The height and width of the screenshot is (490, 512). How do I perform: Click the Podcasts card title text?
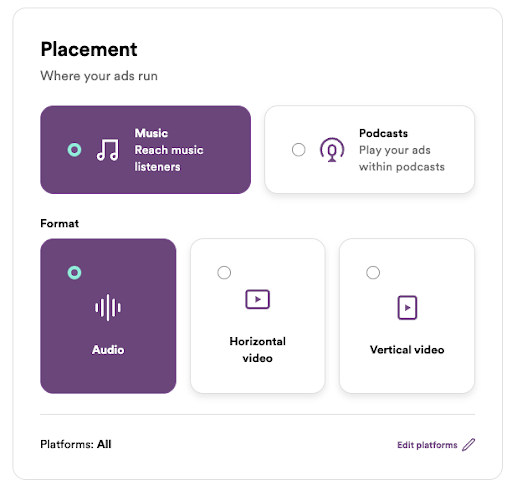tap(383, 133)
